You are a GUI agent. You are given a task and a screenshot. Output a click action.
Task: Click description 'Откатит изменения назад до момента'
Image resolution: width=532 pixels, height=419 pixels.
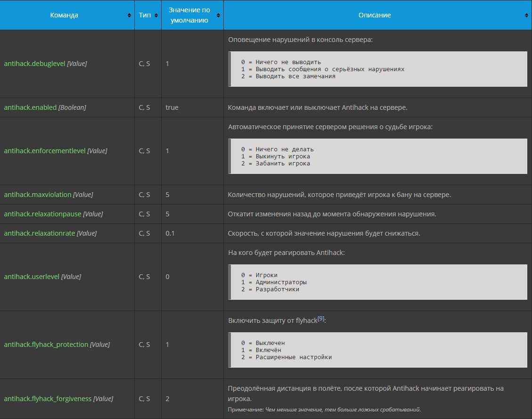click(332, 214)
